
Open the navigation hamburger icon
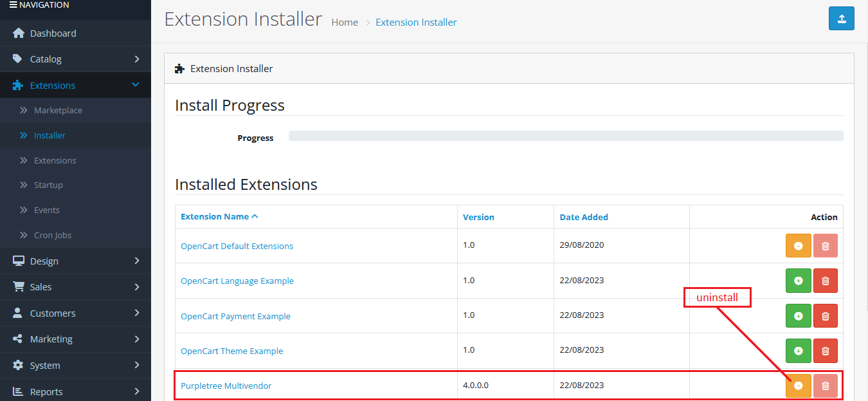tap(10, 5)
